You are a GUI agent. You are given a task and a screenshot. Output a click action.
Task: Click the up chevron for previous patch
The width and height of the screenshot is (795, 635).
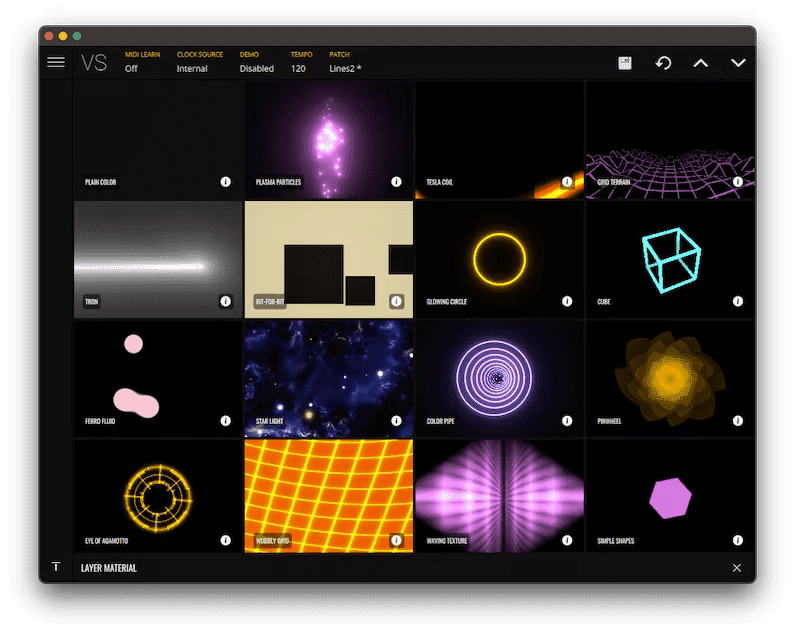click(701, 63)
